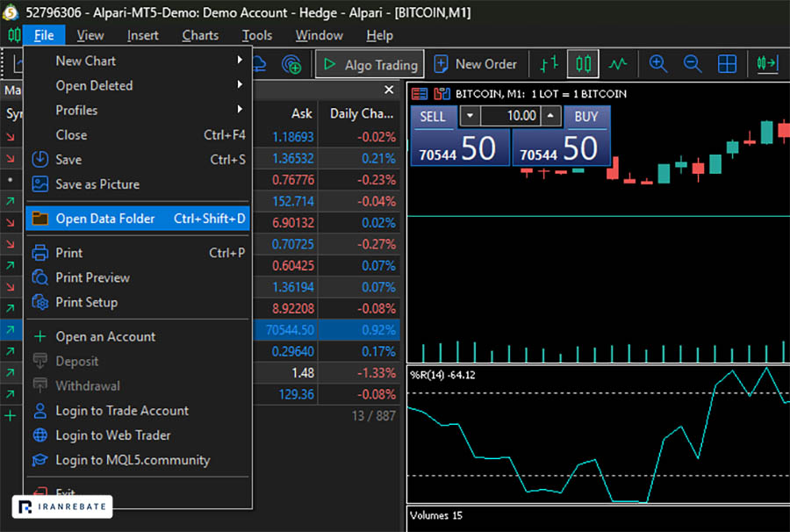Open the File menu
The image size is (790, 532).
tap(44, 35)
